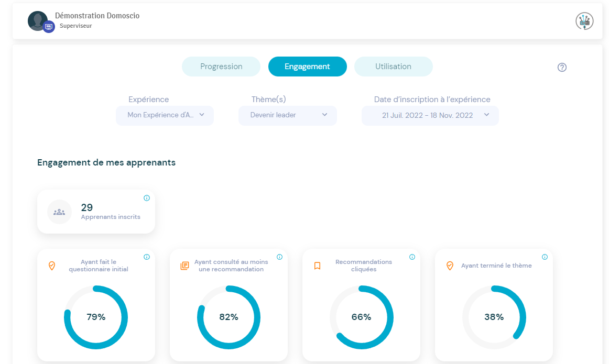
Task: Click the help question mark icon
Action: 562,67
